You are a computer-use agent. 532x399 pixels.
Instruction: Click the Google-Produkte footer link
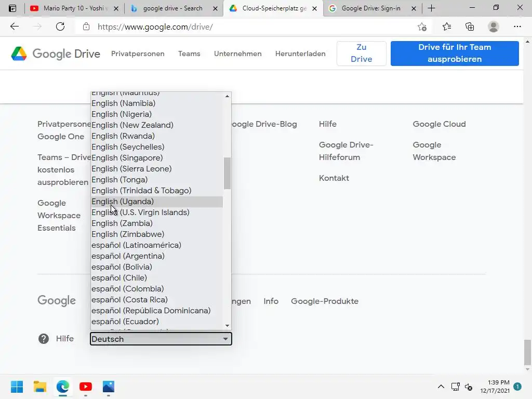tap(325, 301)
